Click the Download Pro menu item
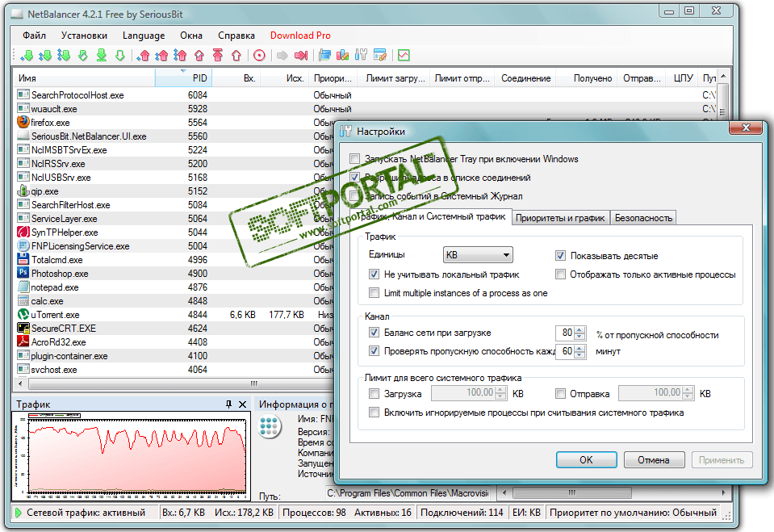 pos(300,36)
